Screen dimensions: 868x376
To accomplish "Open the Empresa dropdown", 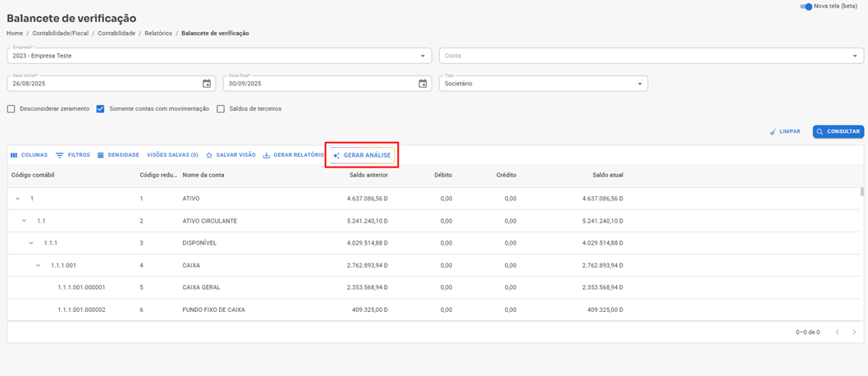I will point(219,56).
